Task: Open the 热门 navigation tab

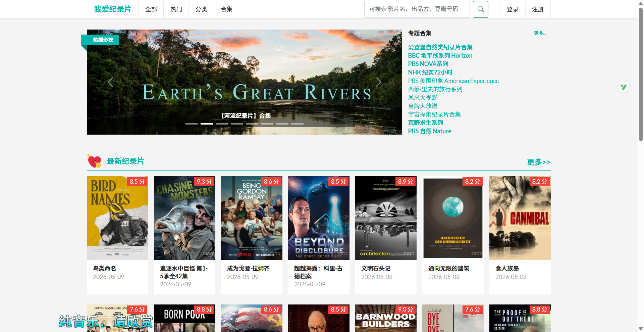Action: (176, 9)
